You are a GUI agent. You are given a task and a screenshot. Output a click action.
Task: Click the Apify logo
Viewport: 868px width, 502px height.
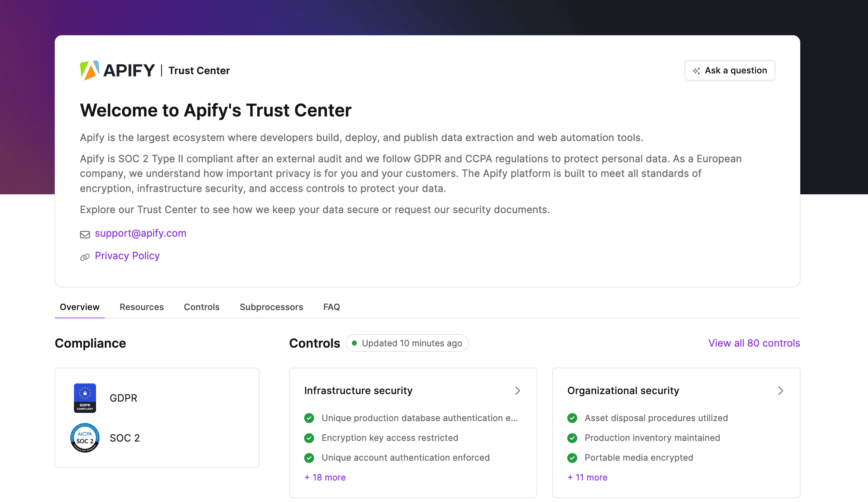(90, 70)
